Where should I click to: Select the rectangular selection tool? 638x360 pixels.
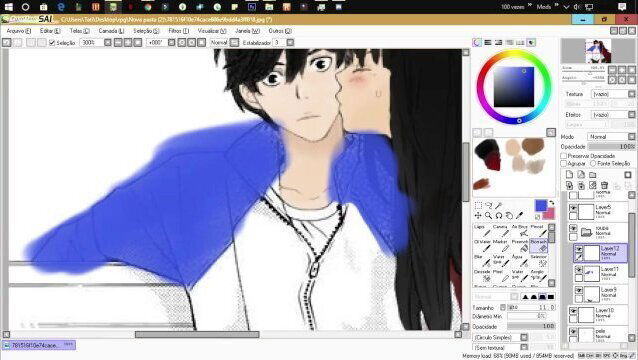(x=478, y=205)
